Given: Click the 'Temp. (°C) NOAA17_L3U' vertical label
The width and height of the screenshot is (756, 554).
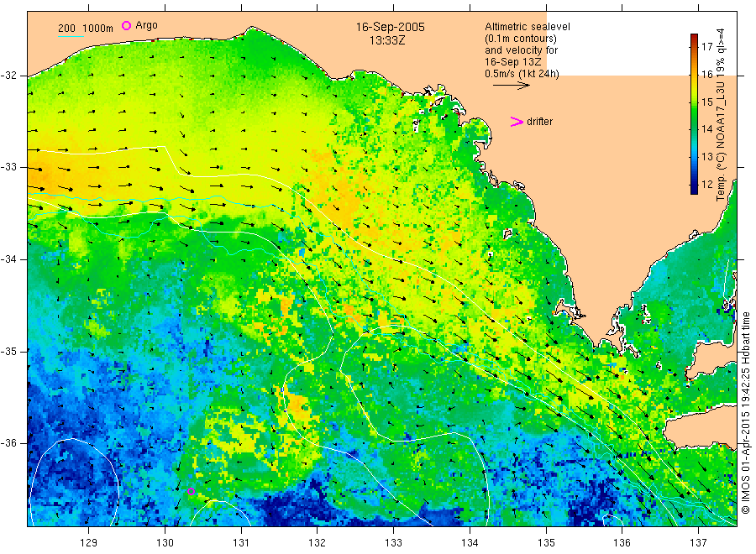Looking at the screenshot, I should coord(721,141).
